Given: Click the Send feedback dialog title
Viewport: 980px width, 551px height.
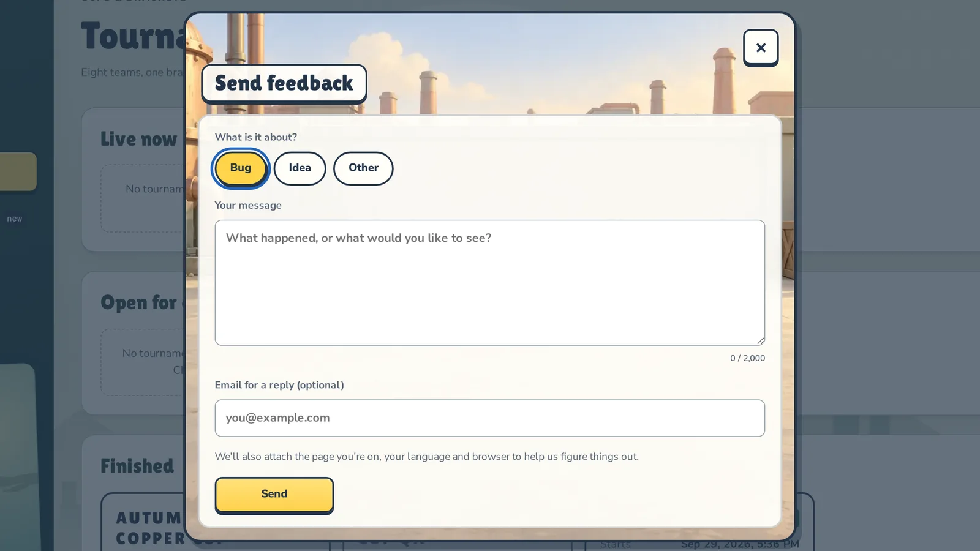Looking at the screenshot, I should [x=284, y=83].
